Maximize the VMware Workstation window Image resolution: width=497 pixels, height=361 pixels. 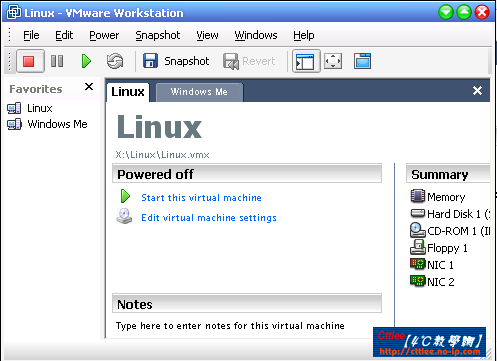[464, 13]
